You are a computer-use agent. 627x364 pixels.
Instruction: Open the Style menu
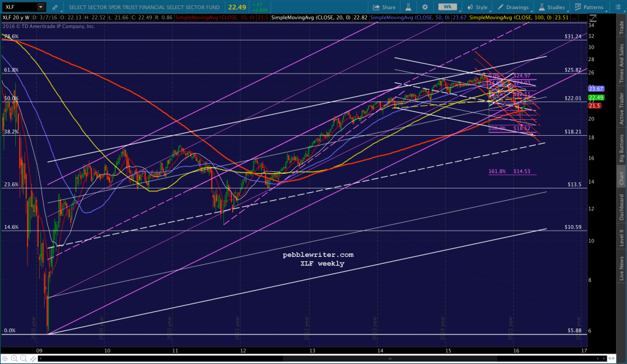(478, 7)
